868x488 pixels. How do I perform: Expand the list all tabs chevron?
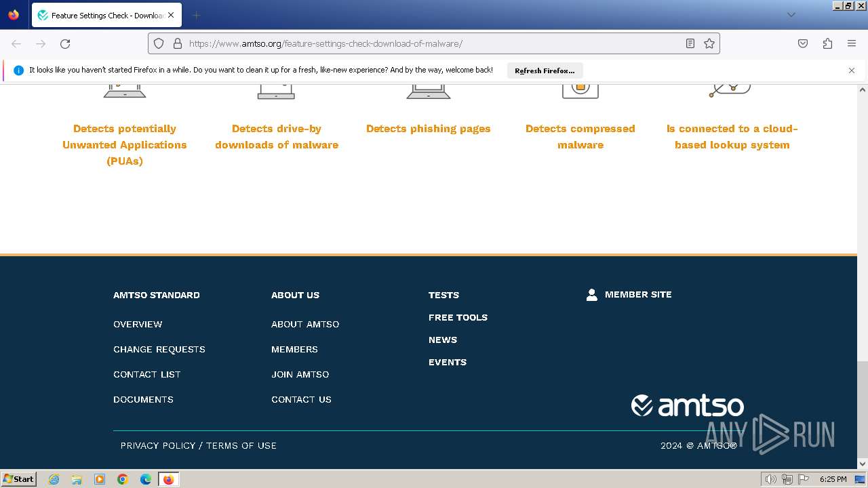(x=791, y=15)
